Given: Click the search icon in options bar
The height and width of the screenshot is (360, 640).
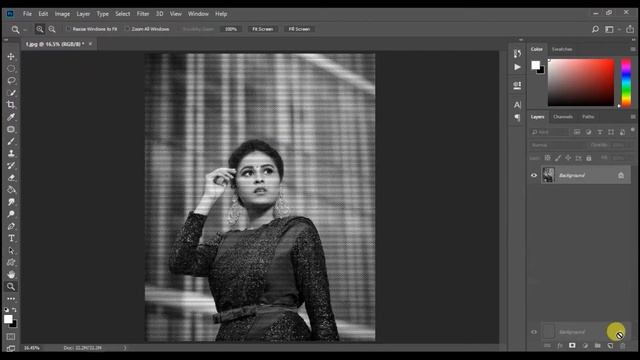Looking at the screenshot, I should point(595,29).
